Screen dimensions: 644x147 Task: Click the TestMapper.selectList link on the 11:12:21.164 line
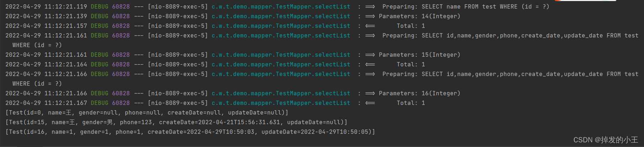coord(281,65)
